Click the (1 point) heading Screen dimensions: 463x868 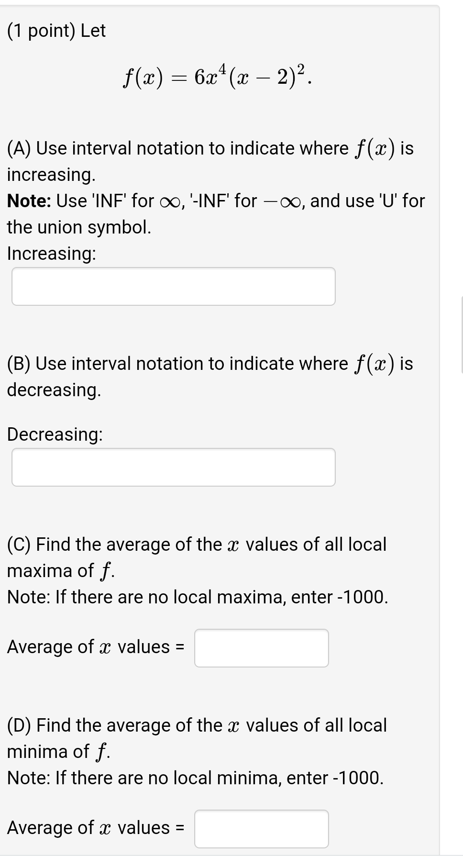point(55,30)
